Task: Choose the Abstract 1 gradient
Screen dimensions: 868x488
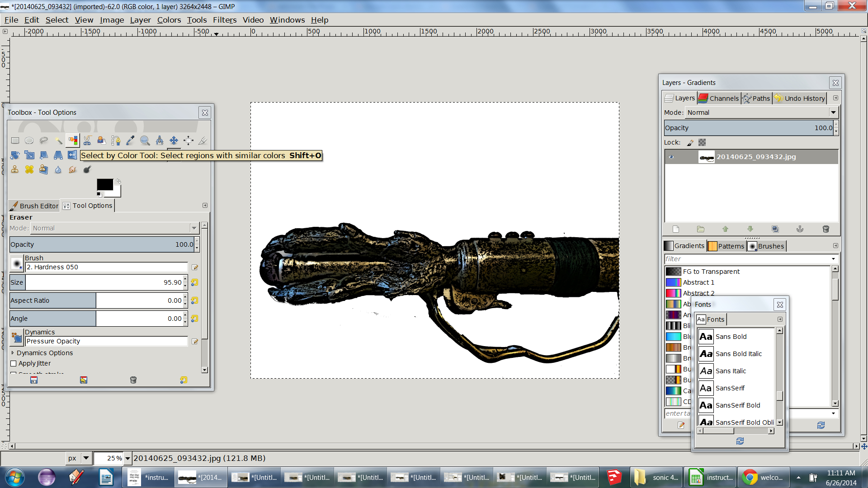Action: (698, 282)
